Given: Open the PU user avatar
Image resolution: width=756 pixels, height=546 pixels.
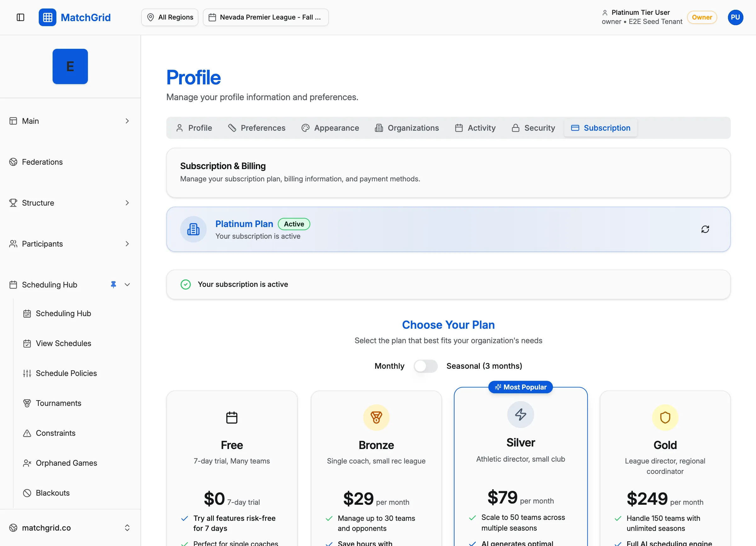Looking at the screenshot, I should click(x=736, y=17).
